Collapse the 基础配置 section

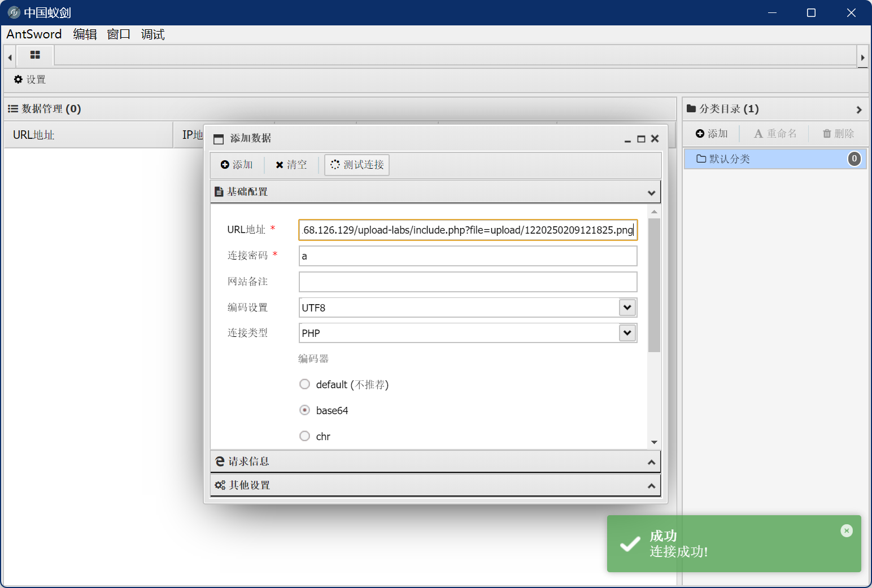click(435, 192)
